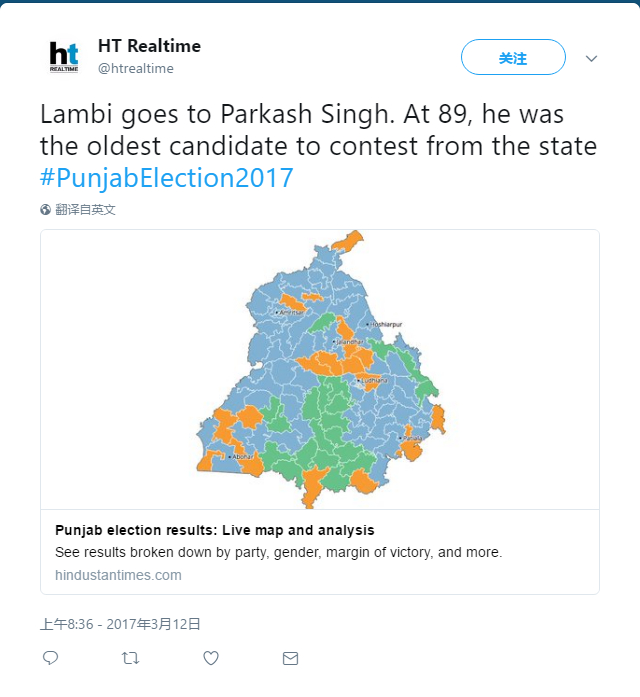This screenshot has height=697, width=640.
Task: Visit the hindustantimes.com link
Action: click(118, 575)
